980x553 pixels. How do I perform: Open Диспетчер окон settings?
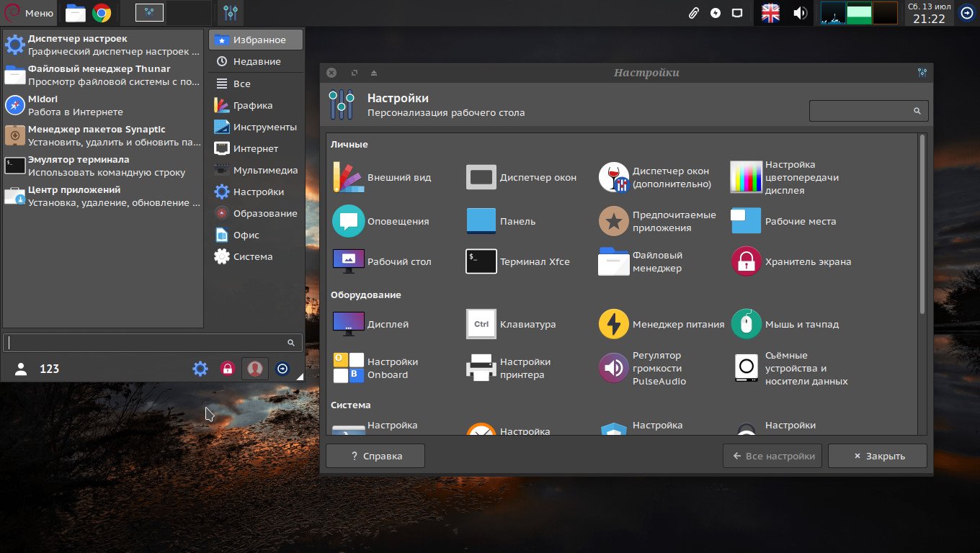521,178
